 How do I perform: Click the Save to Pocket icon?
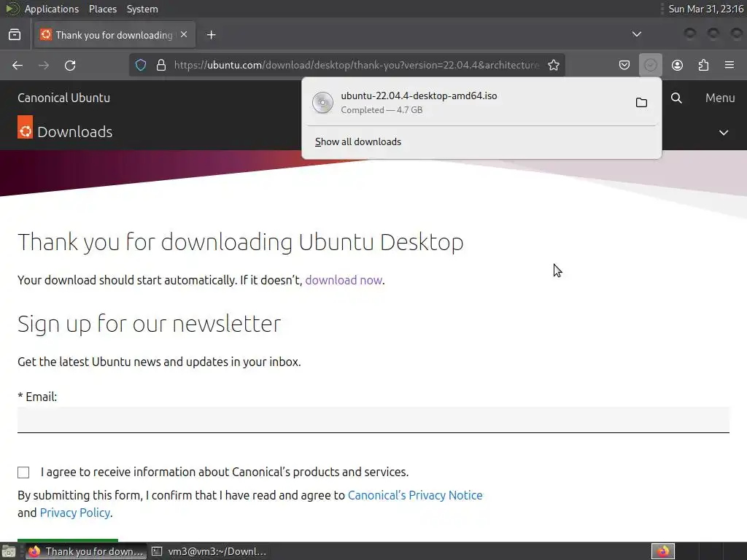[624, 65]
